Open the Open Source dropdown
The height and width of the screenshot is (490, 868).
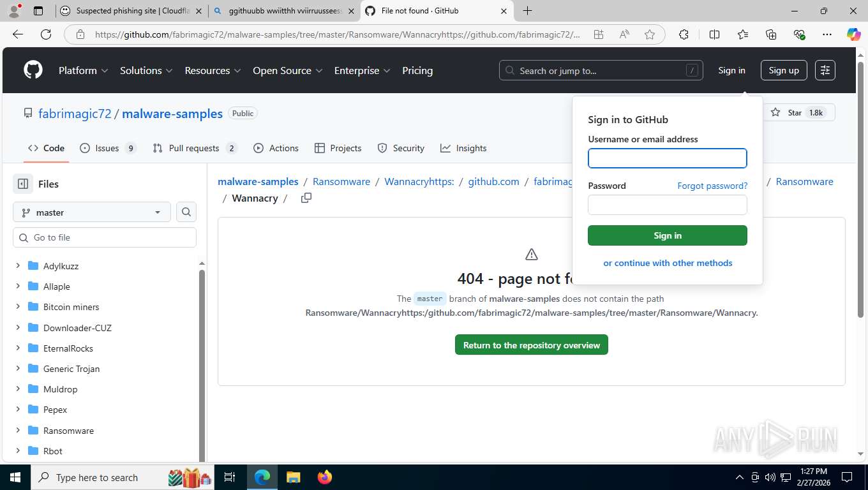[288, 70]
